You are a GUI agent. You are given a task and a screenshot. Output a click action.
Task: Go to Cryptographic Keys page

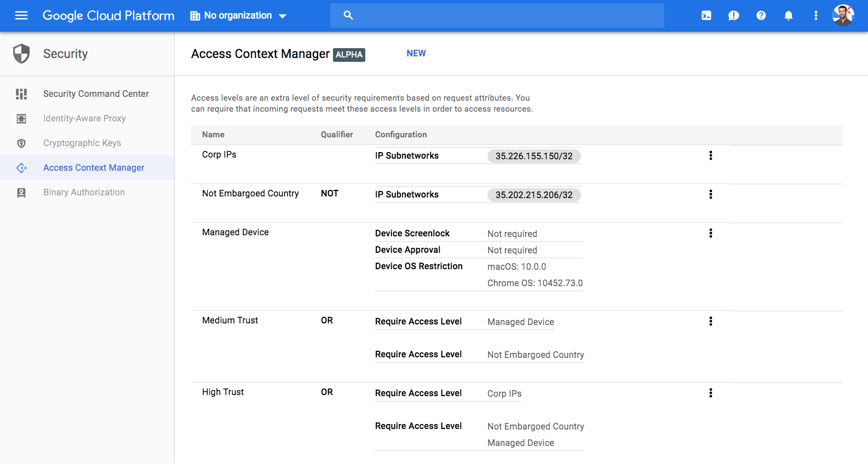[x=82, y=143]
